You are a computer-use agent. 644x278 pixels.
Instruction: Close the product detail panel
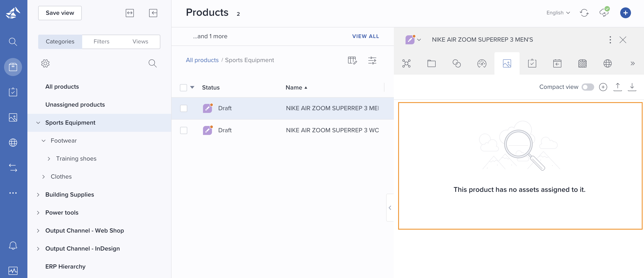click(623, 40)
